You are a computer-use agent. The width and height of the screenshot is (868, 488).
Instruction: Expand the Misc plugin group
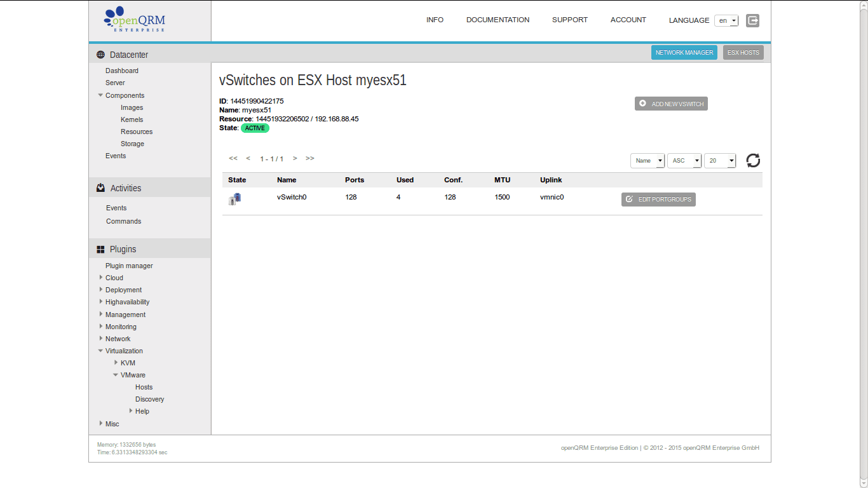pyautogui.click(x=100, y=424)
